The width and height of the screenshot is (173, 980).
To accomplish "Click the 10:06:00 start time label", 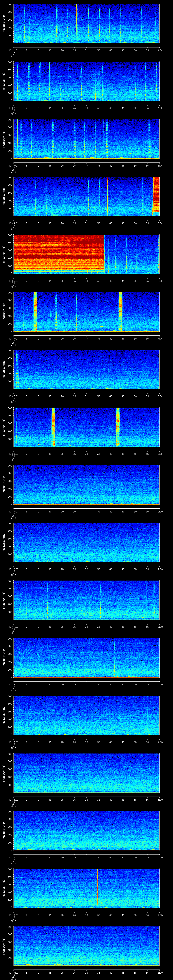I will pos(13,339).
